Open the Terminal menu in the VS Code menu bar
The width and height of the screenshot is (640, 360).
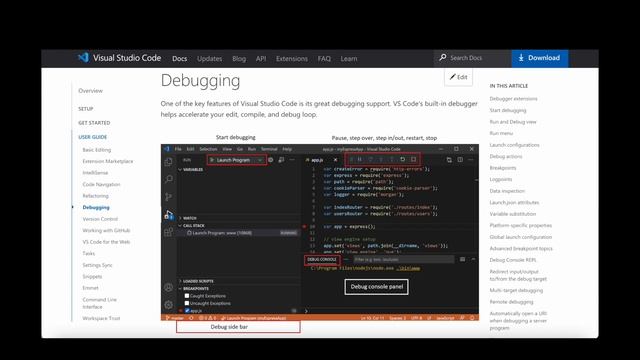click(269, 149)
